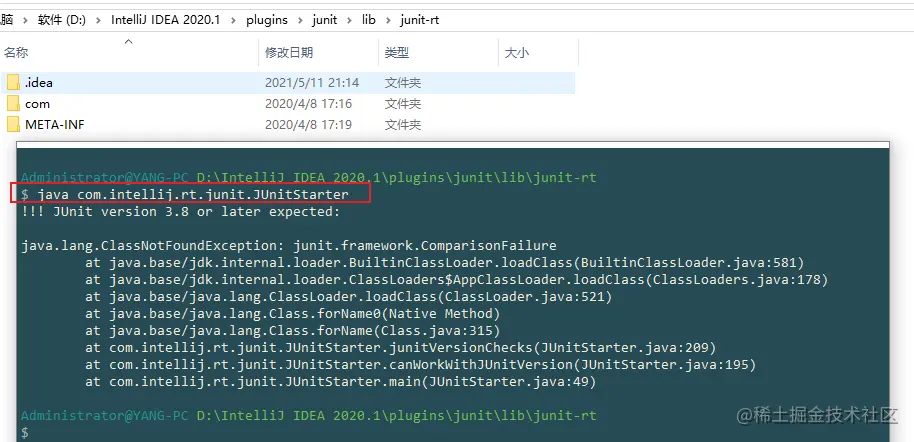This screenshot has height=442, width=914.
Task: Navigate to plugins breadcrumb segment
Action: pyautogui.click(x=267, y=20)
